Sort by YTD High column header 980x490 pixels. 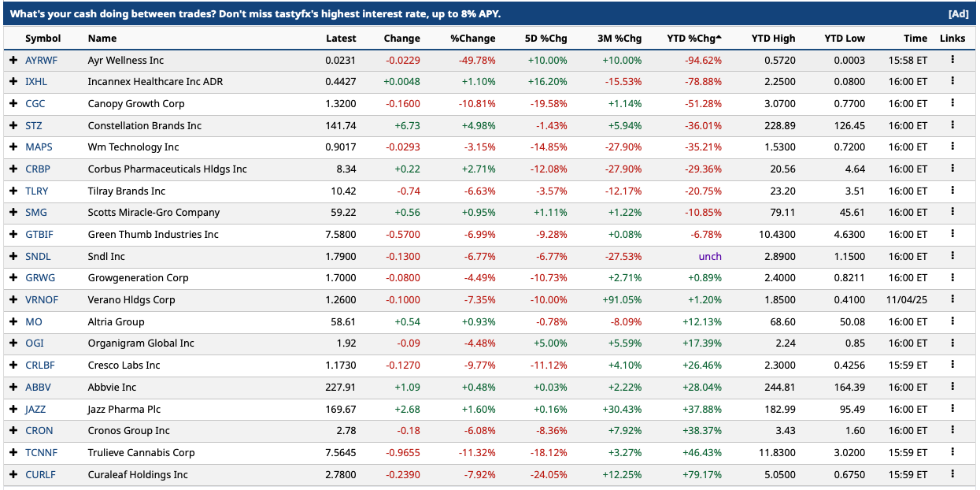(773, 38)
